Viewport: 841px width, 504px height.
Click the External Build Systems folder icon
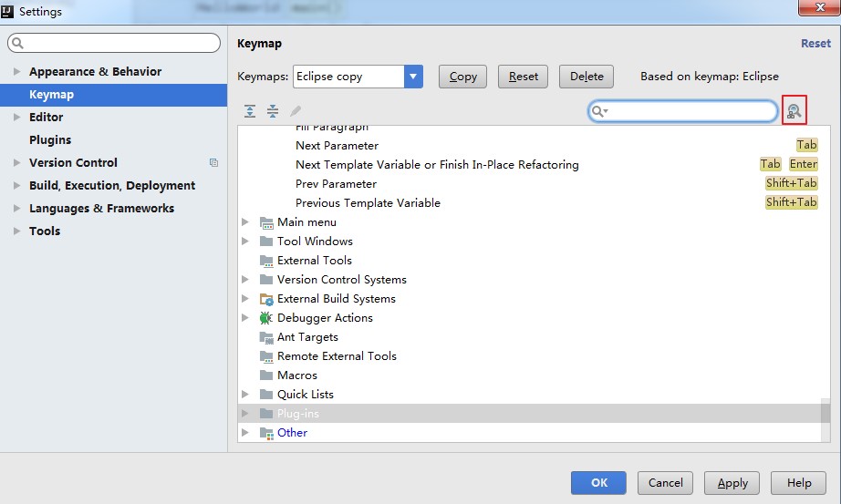point(266,299)
